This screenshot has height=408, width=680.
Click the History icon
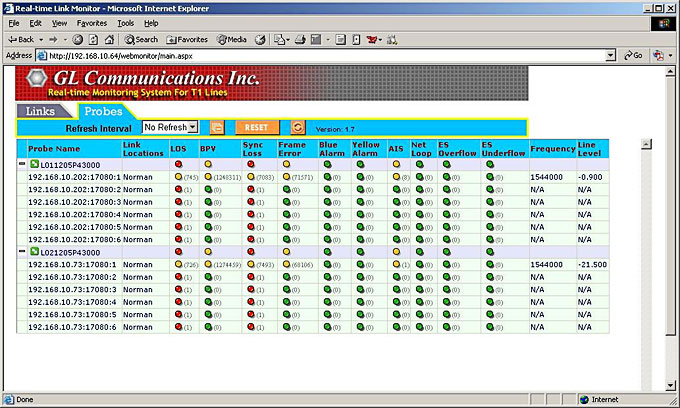[x=260, y=40]
